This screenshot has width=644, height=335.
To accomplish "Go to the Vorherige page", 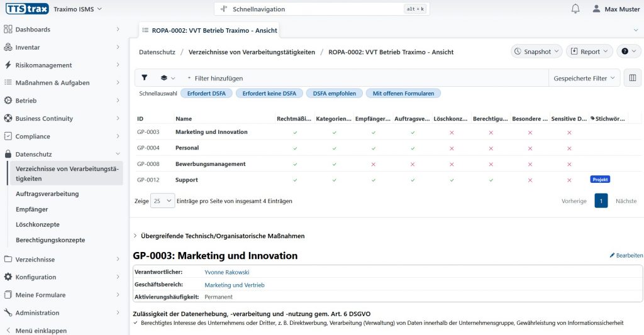I will (x=574, y=200).
